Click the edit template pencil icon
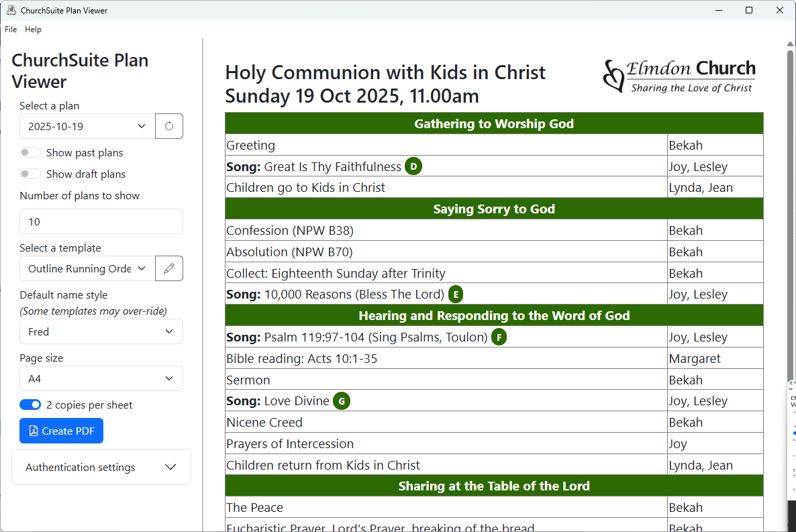Viewport: 796px width, 532px height. point(169,268)
